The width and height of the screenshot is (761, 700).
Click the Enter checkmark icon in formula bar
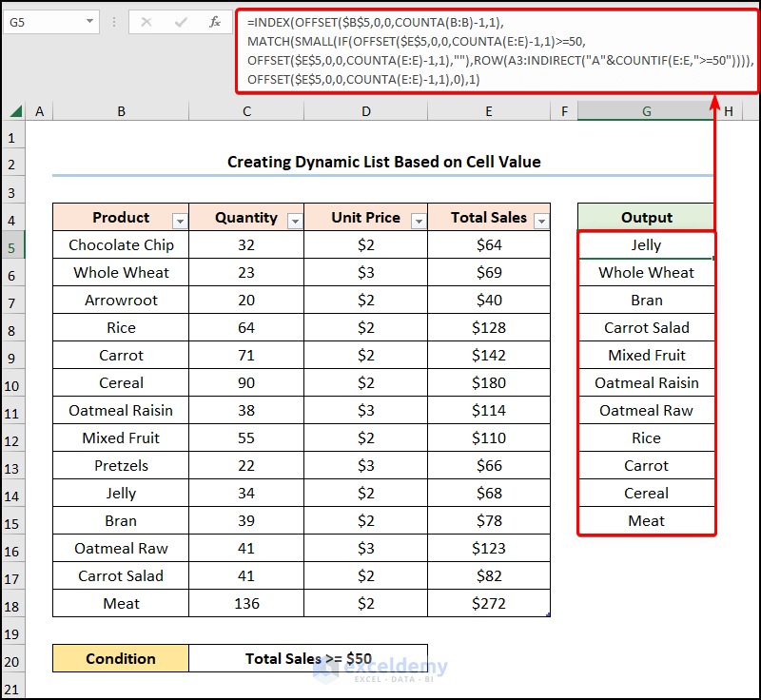click(181, 21)
